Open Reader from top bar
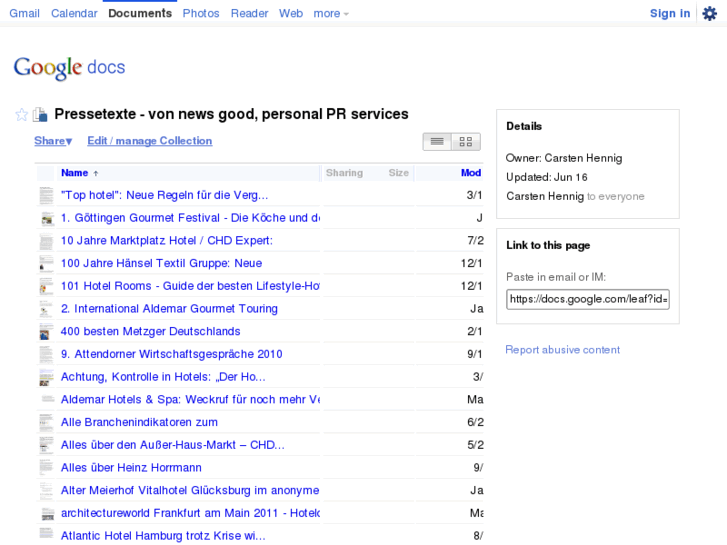This screenshot has width=727, height=545. (x=249, y=13)
